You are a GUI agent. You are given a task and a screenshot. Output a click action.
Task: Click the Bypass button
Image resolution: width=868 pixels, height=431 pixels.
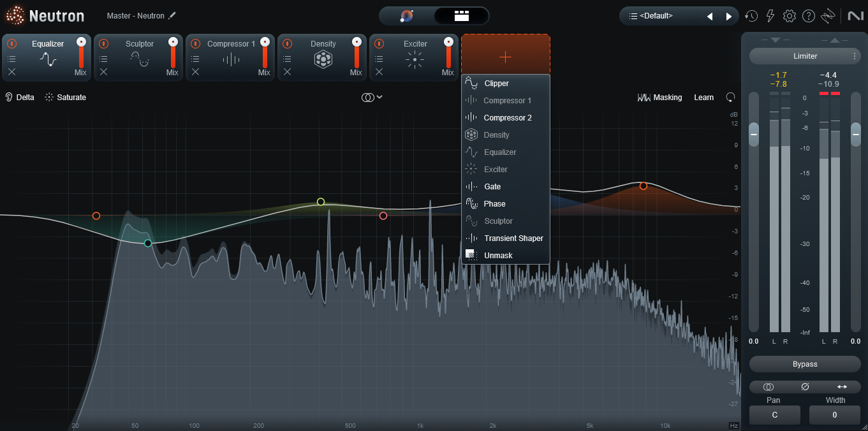point(805,364)
